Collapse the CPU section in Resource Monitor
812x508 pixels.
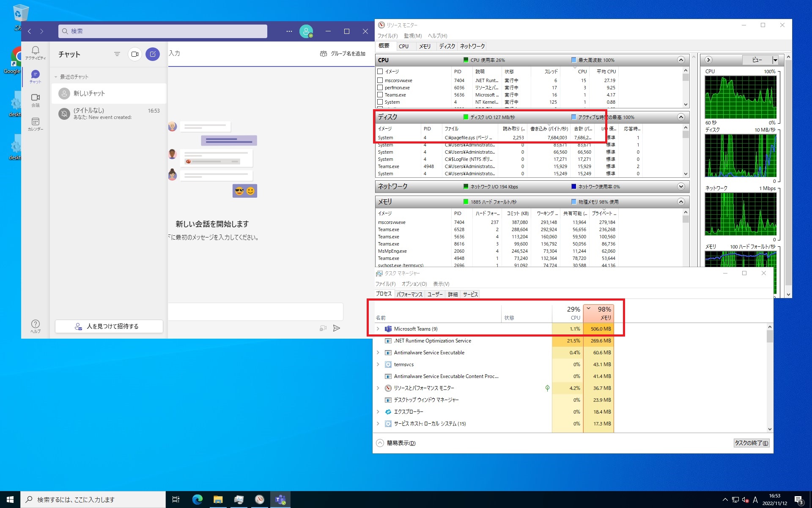coord(681,60)
